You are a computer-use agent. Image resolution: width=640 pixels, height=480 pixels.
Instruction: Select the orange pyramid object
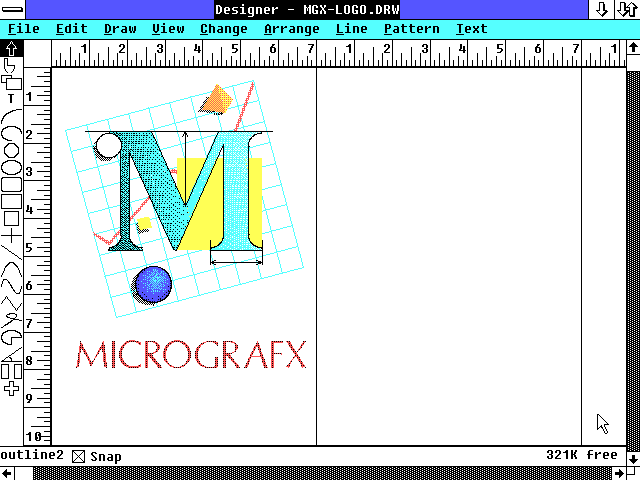216,99
